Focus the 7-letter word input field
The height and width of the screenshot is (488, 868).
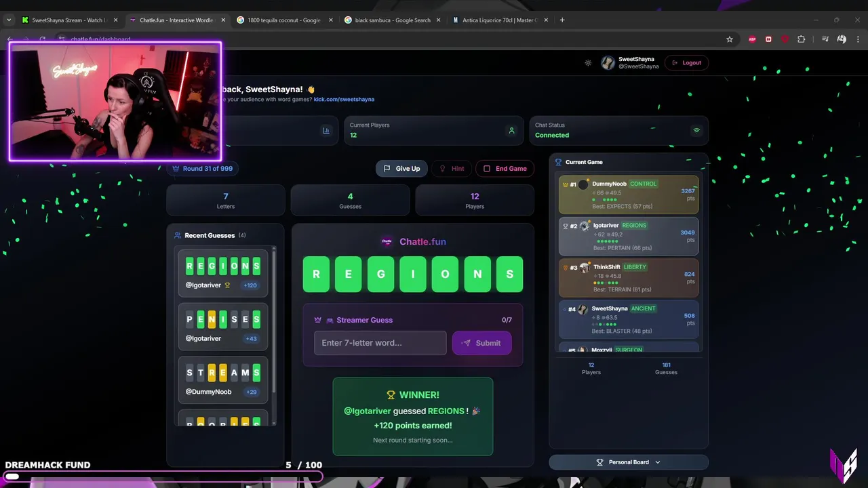[380, 343]
